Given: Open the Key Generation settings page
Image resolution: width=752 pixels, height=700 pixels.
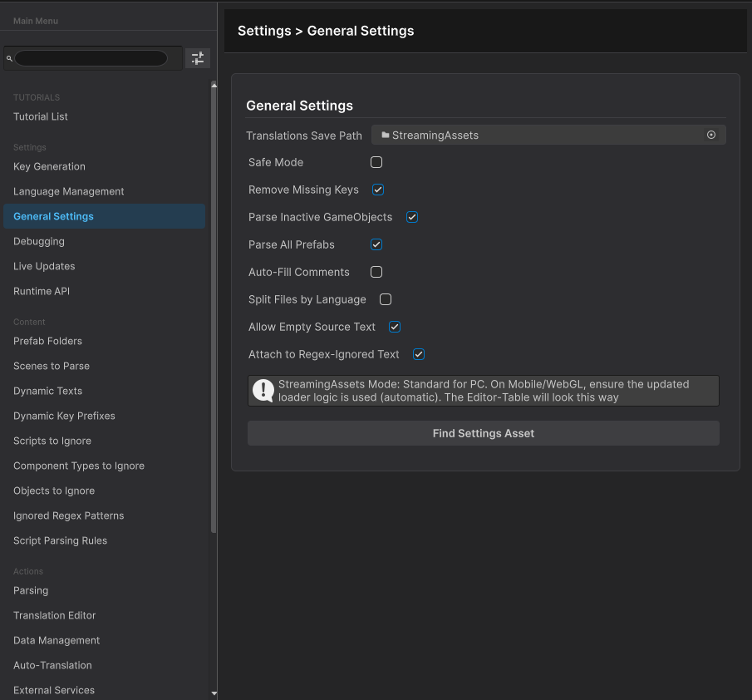Looking at the screenshot, I should 50,166.
